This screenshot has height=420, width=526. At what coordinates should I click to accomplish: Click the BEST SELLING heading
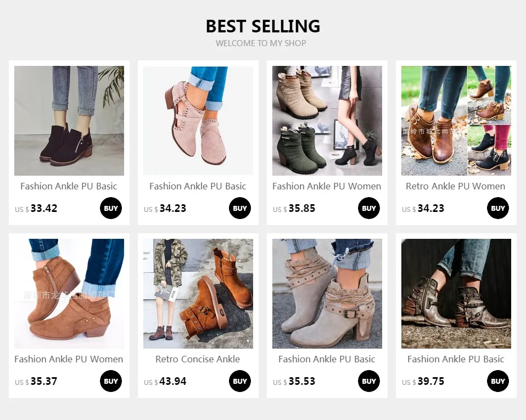point(263,26)
